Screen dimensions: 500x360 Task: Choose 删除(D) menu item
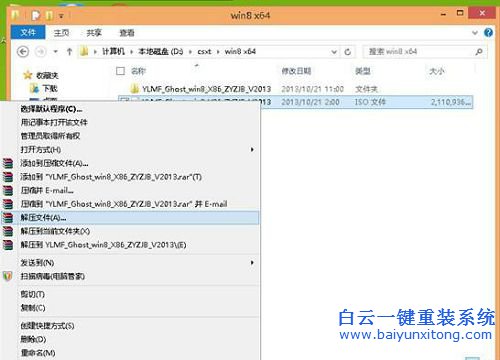pyautogui.click(x=130, y=339)
